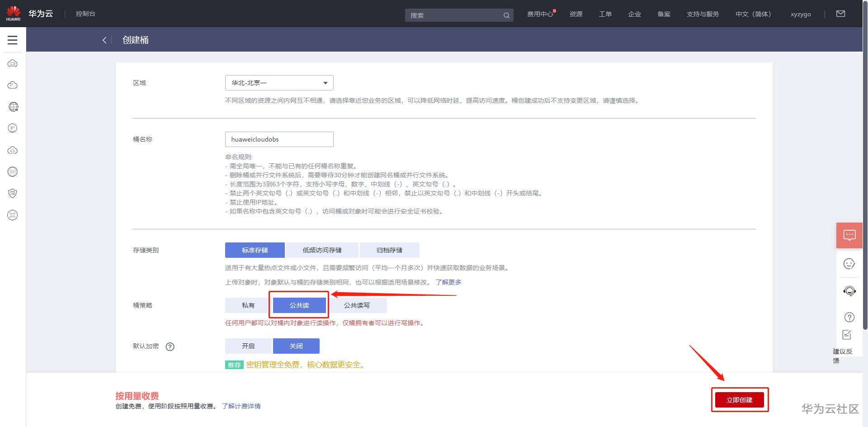
Task: Open the 了解计费详情 link
Action: tap(241, 406)
